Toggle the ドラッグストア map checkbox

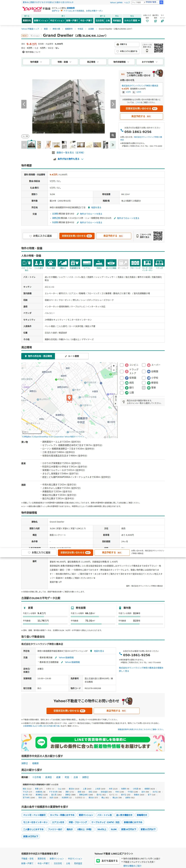pyautogui.click(x=122, y=371)
